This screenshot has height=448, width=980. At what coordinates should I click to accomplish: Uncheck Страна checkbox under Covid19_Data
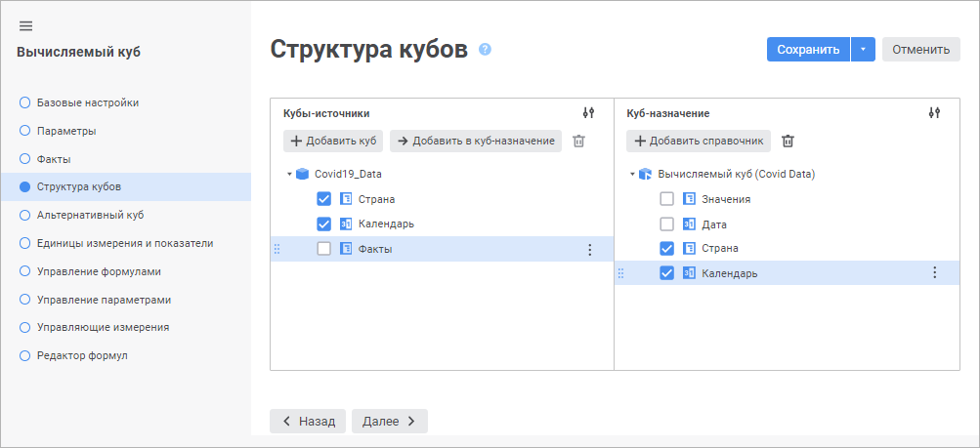click(324, 199)
